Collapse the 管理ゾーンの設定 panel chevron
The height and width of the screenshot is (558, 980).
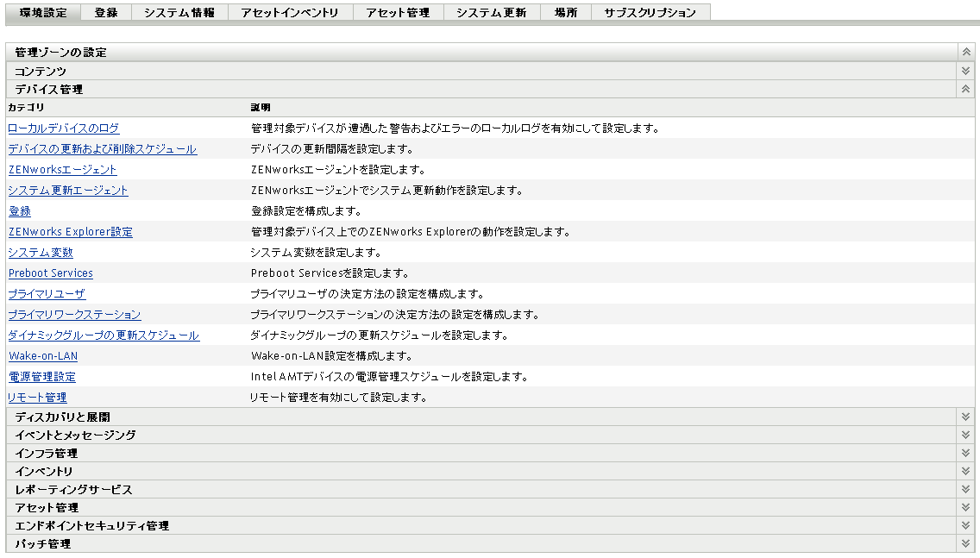[965, 52]
